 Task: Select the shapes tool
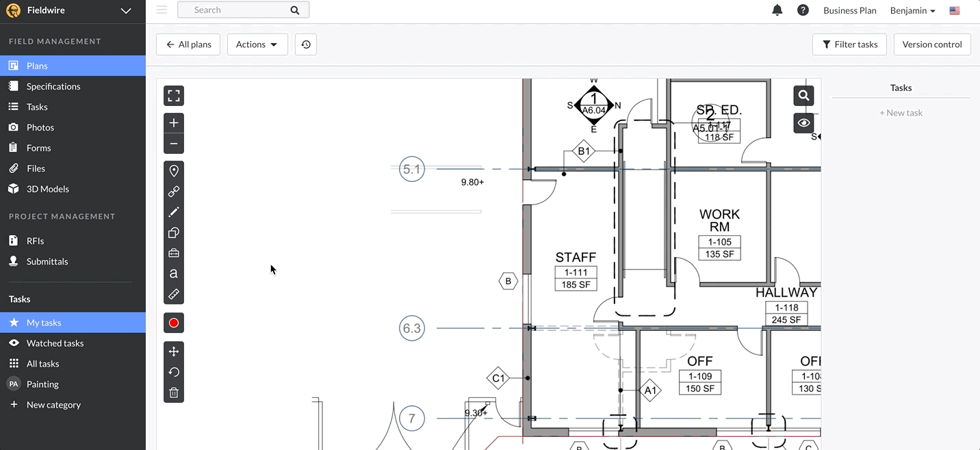coord(174,233)
